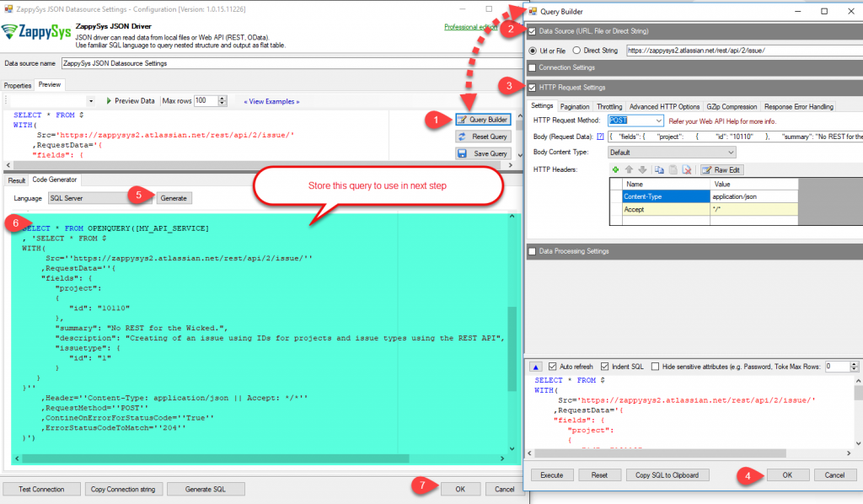This screenshot has width=863, height=504.
Task: Collapse the SQL preview with blue arrow
Action: [535, 367]
